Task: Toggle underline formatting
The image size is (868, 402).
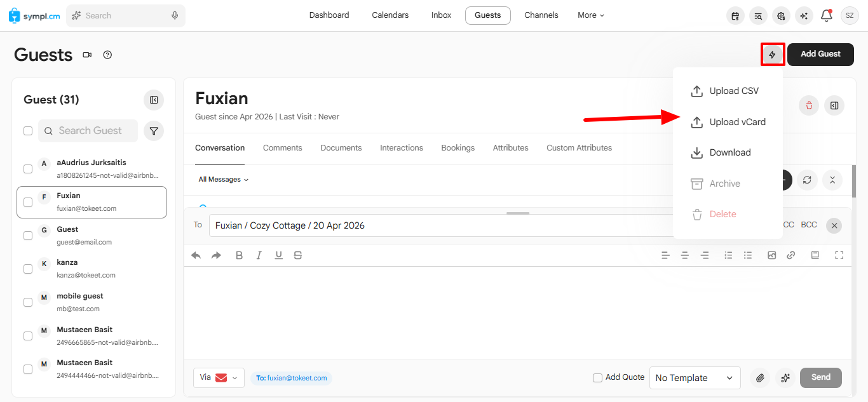Action: click(x=278, y=255)
